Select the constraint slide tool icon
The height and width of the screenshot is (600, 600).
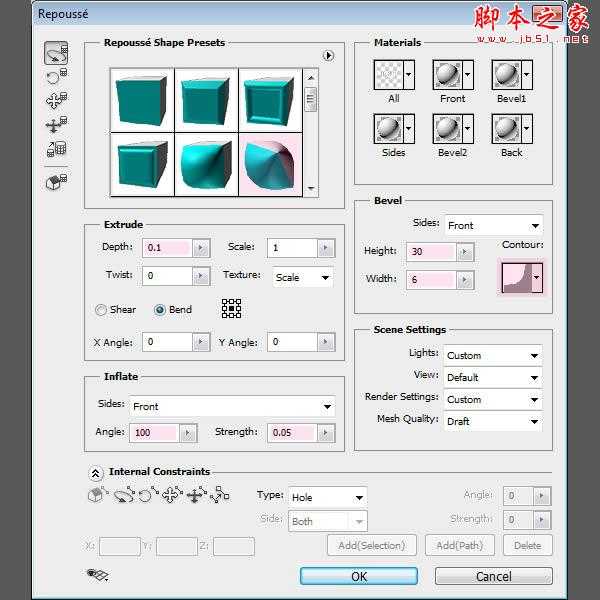coord(196,495)
